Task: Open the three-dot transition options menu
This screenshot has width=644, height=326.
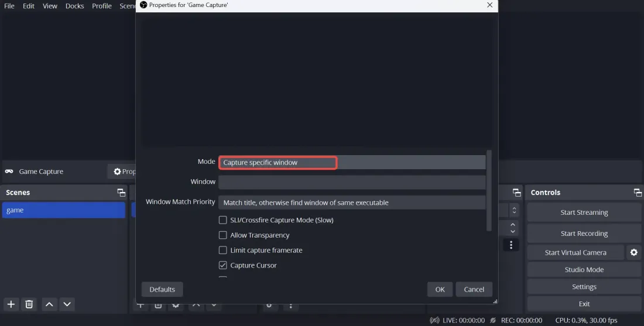Action: [511, 245]
